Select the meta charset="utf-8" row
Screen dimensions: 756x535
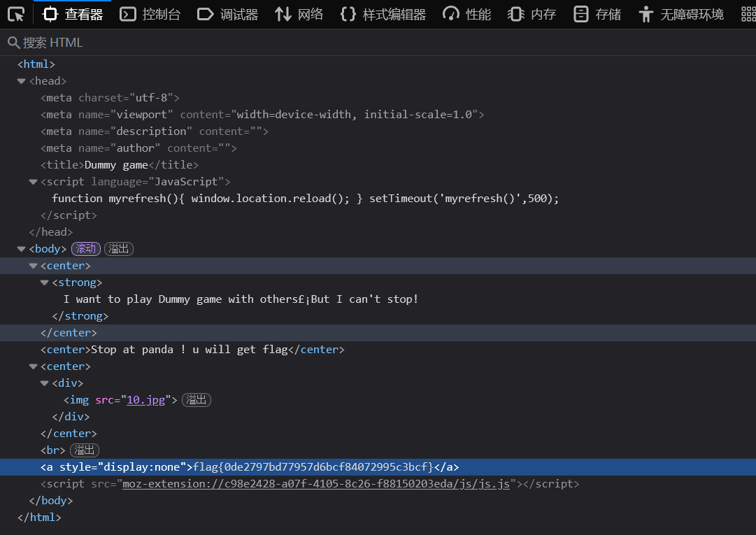pyautogui.click(x=378, y=98)
